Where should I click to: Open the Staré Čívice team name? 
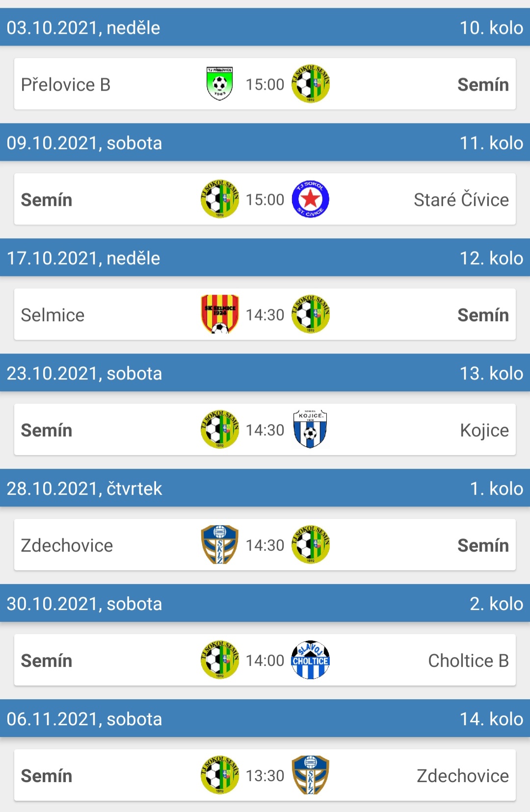coord(461,200)
